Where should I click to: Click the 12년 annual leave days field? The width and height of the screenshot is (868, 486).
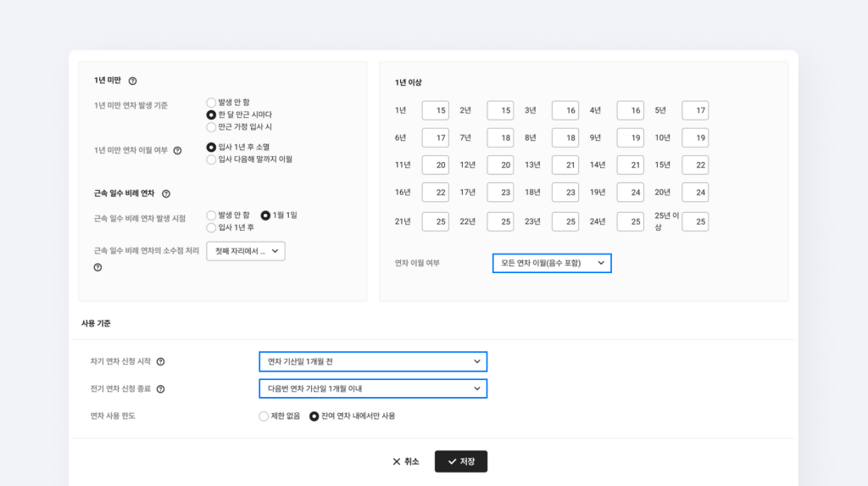500,165
